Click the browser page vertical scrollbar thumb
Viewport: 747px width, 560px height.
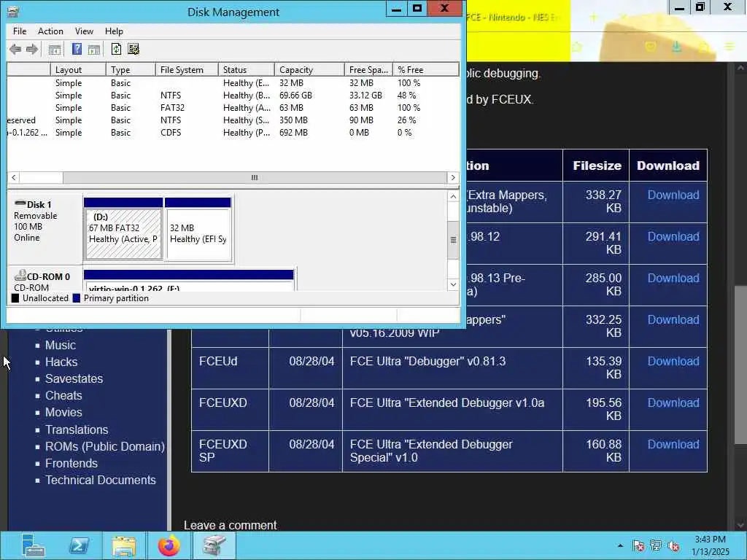740,365
